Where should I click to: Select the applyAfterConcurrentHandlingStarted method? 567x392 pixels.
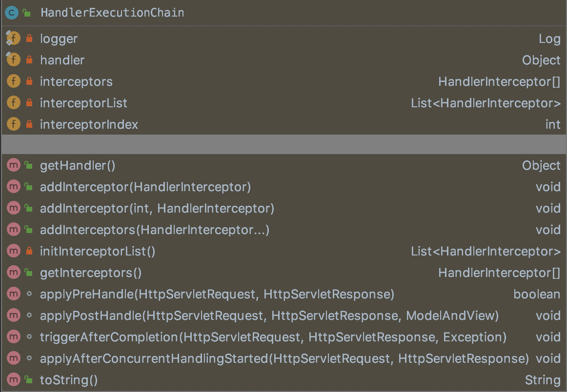click(284, 358)
